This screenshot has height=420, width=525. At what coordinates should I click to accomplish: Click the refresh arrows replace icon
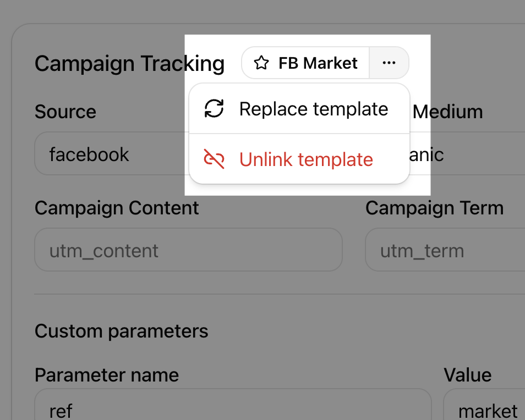(x=214, y=108)
